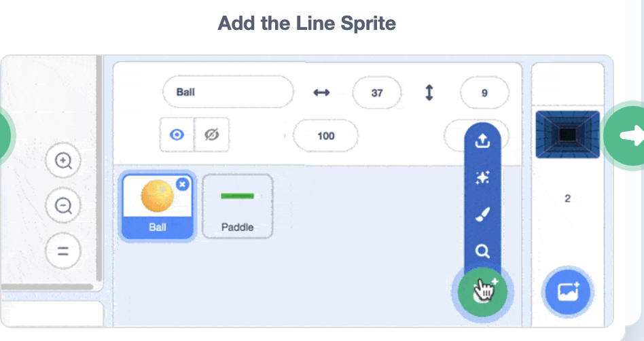The width and height of the screenshot is (644, 341).
Task: Select the stage backdrop thumbnail
Action: point(567,134)
